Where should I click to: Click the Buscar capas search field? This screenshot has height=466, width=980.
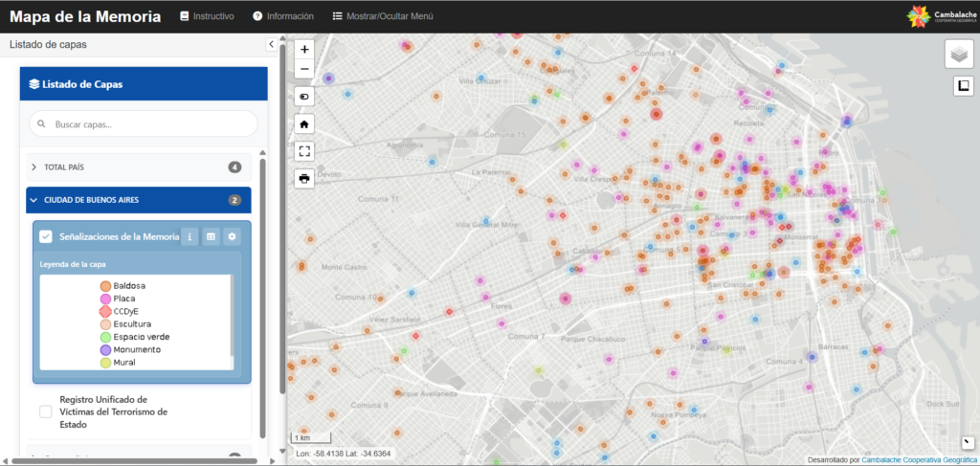click(144, 123)
